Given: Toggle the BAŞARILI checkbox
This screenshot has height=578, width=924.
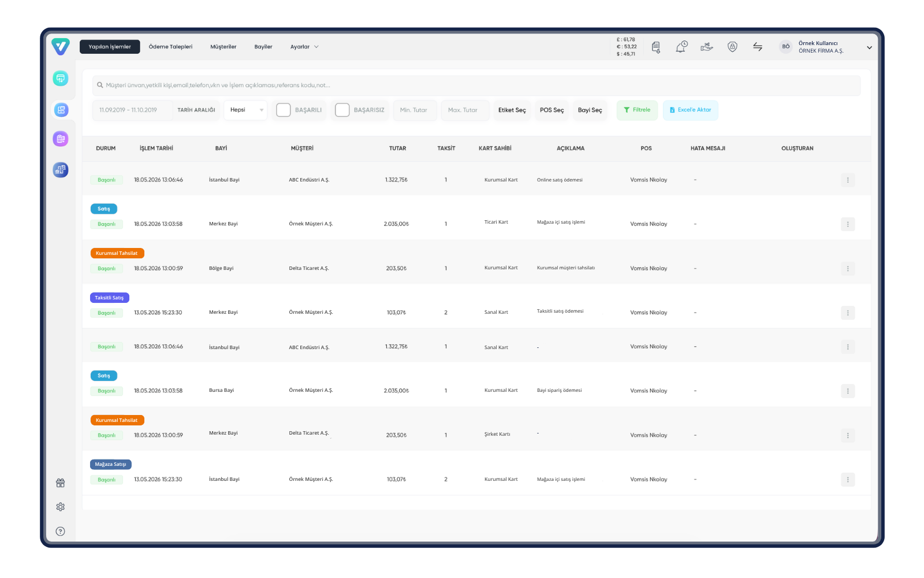Looking at the screenshot, I should click(283, 110).
